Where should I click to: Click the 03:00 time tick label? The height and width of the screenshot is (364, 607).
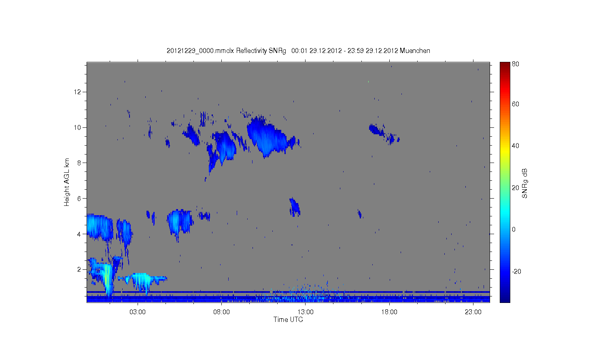[x=138, y=312]
